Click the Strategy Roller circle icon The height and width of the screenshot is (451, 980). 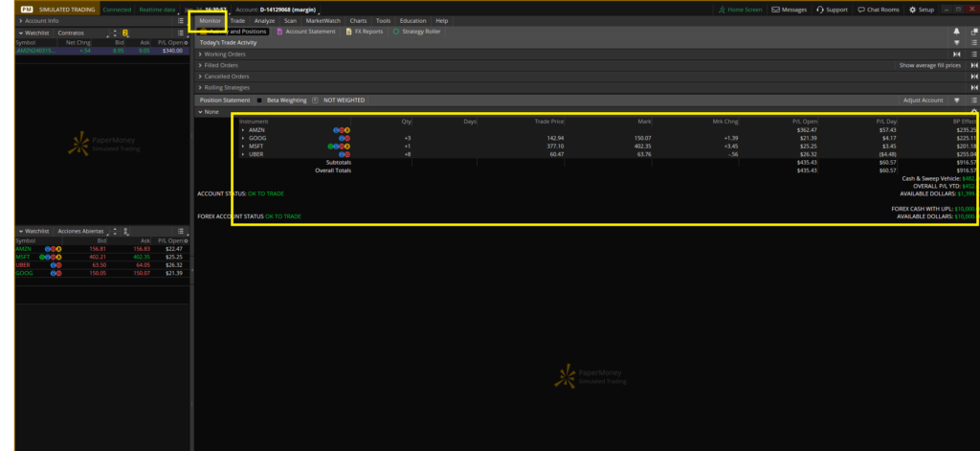point(396,32)
